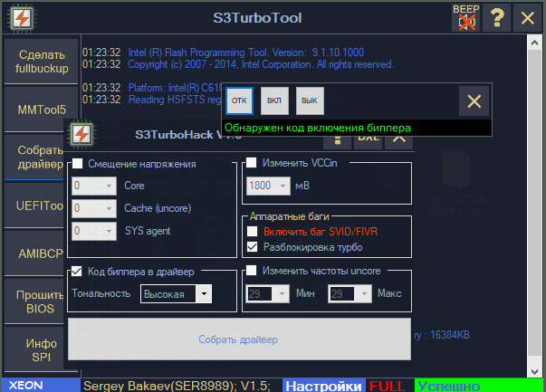Image resolution: width=546 pixels, height=392 pixels.
Task: Click the large Собрать драйвер build button
Action: (239, 339)
